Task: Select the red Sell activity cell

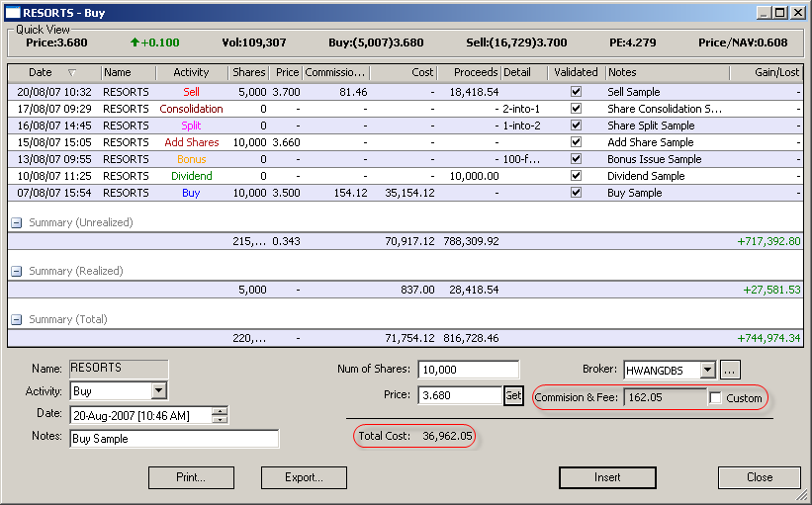Action: 191,92
